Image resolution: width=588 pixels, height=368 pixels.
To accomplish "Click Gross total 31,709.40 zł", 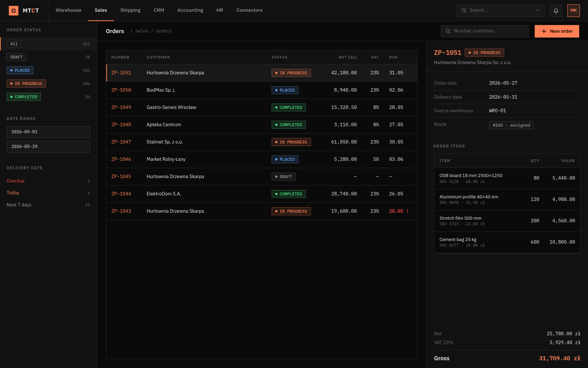I will pos(560,358).
